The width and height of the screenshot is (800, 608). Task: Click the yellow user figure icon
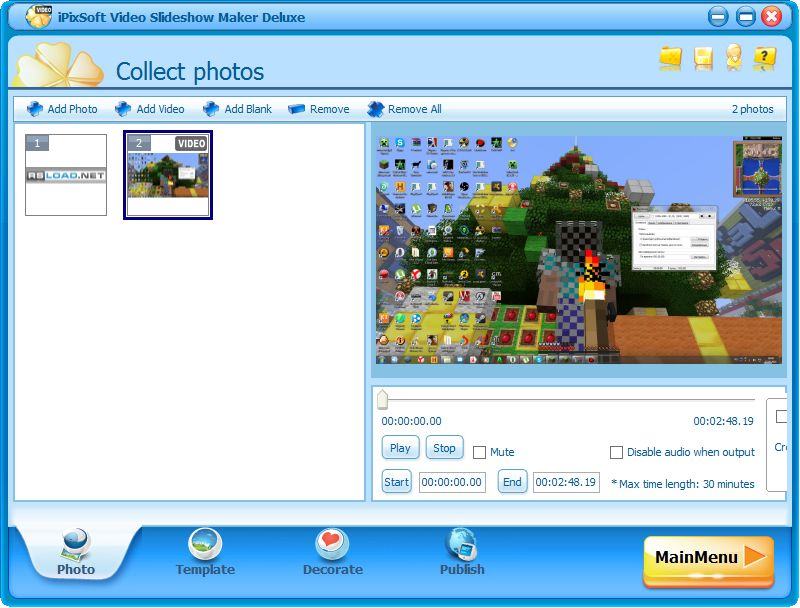tap(734, 57)
